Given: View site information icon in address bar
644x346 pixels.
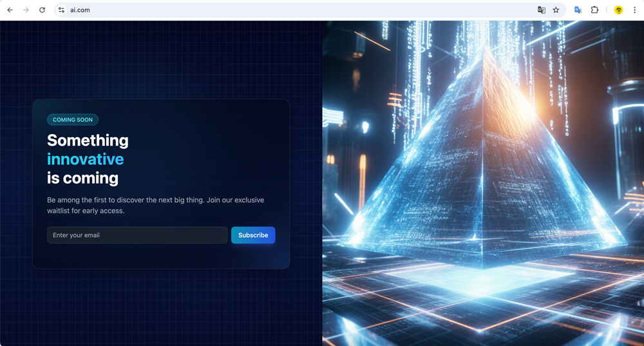Looking at the screenshot, I should pos(61,10).
